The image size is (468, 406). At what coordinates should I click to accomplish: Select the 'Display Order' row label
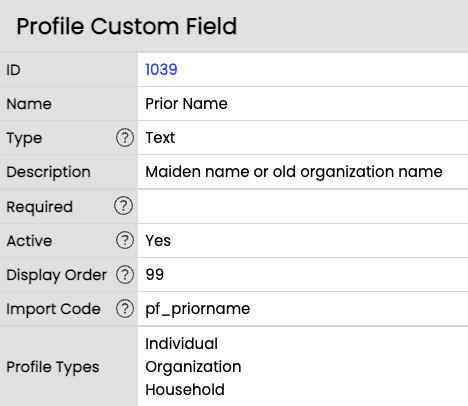pyautogui.click(x=57, y=276)
